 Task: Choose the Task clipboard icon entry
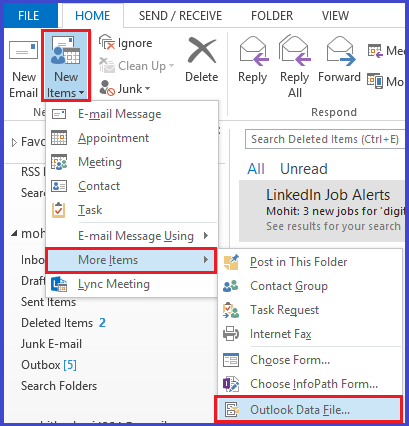(x=59, y=210)
